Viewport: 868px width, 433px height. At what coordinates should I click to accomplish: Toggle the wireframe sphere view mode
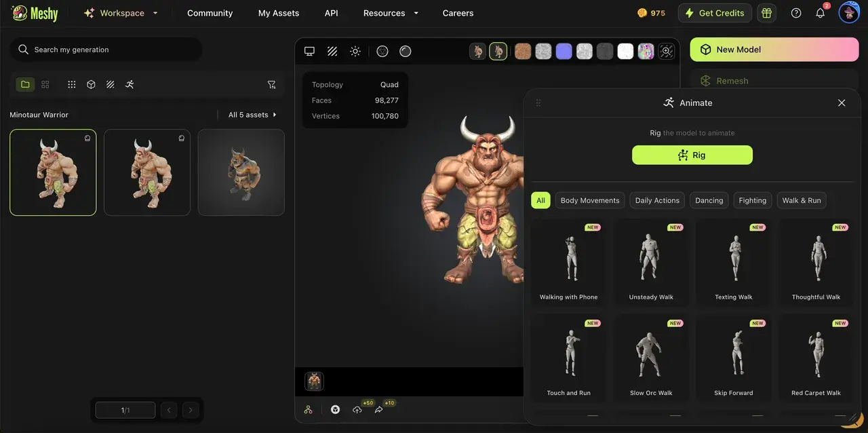click(382, 52)
